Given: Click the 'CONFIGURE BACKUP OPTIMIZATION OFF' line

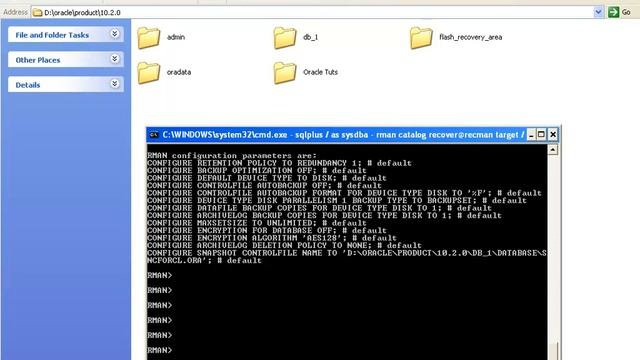Looking at the screenshot, I should click(257, 171).
